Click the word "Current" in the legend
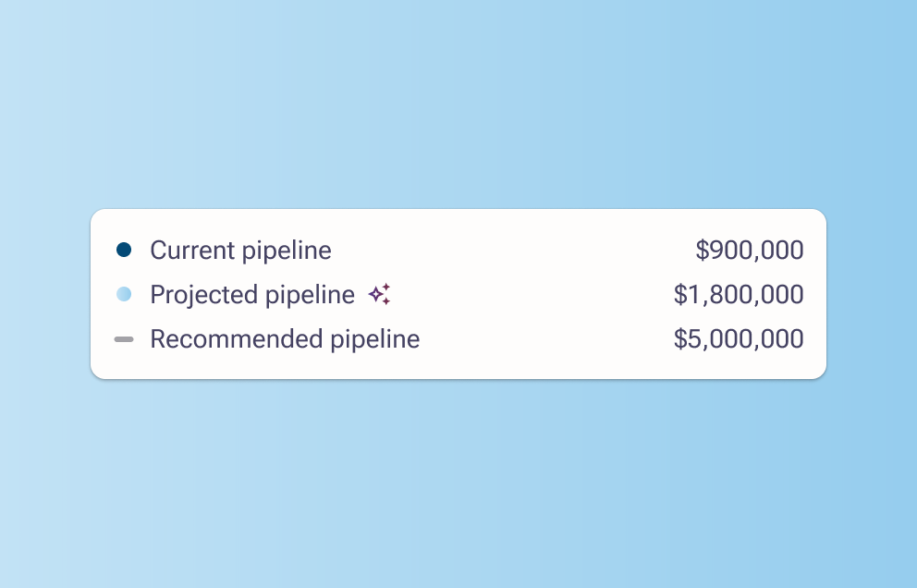The image size is (917, 588). (191, 251)
